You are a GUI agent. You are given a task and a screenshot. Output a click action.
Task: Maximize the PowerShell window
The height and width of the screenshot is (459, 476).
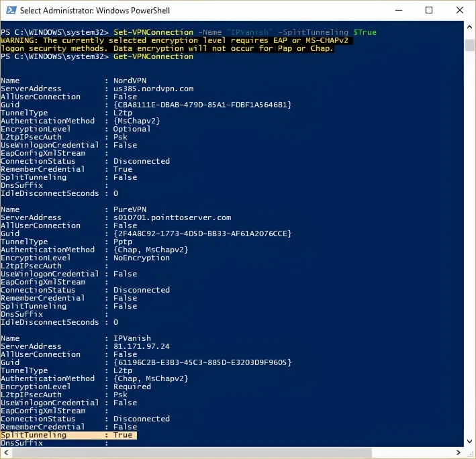point(429,10)
